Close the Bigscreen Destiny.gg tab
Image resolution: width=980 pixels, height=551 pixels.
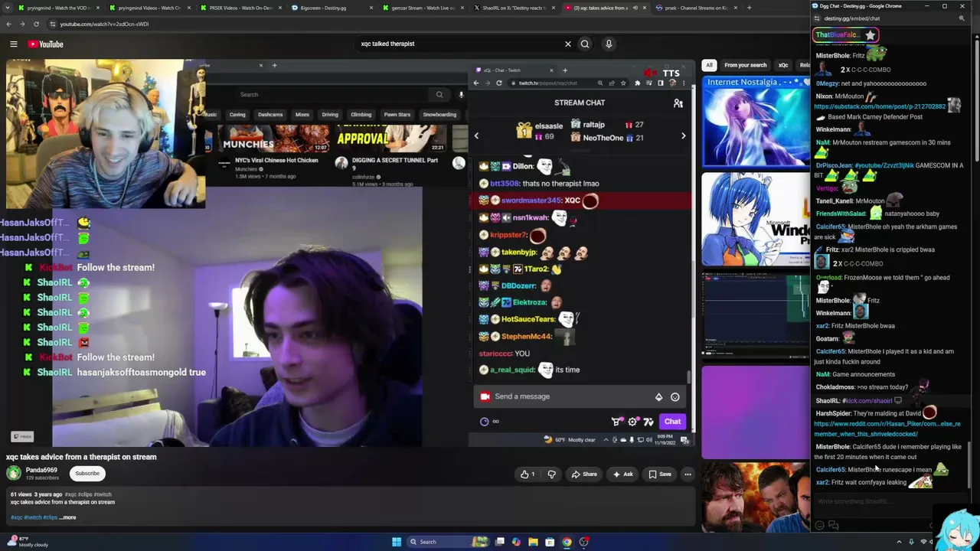click(371, 8)
